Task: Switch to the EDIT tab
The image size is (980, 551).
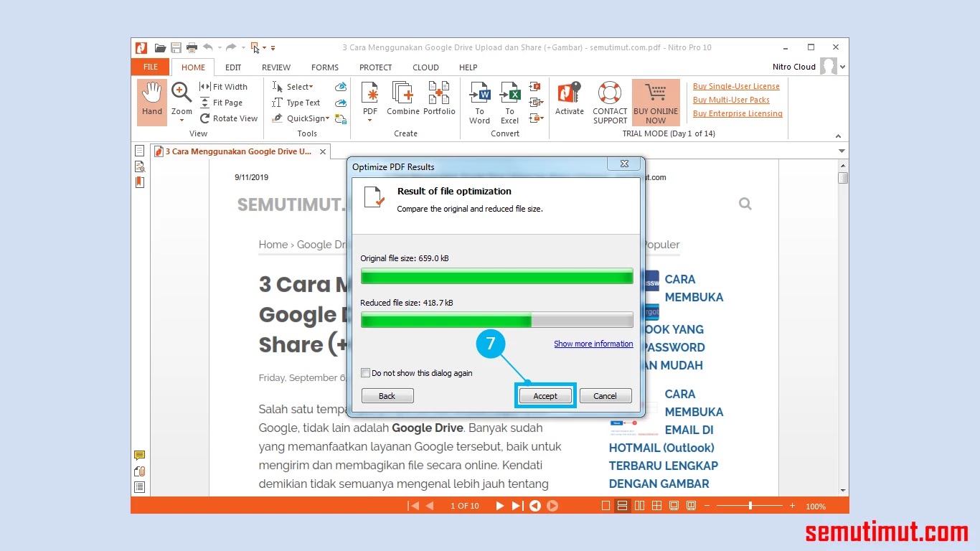Action: point(233,67)
